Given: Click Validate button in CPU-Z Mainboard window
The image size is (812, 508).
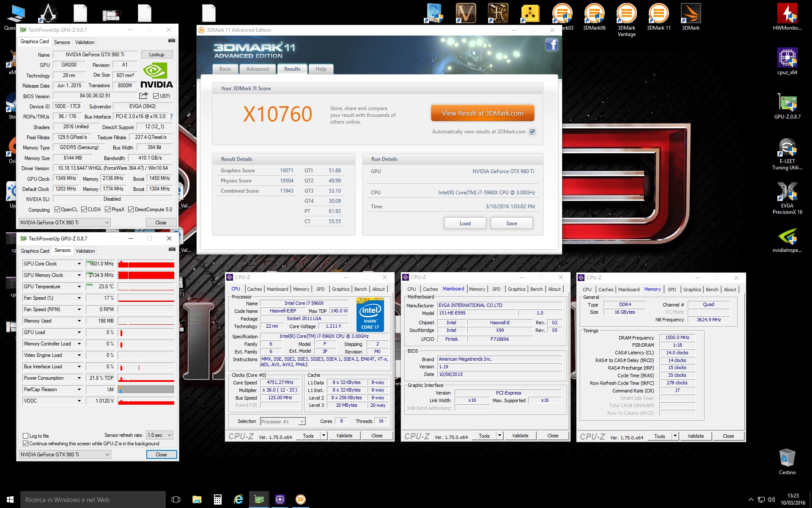Looking at the screenshot, I should pyautogui.click(x=520, y=436).
